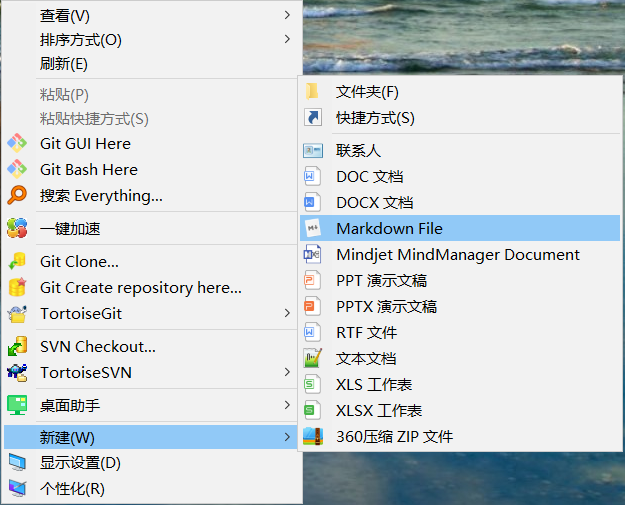
Task: Expand the 查看(V) submenu arrow
Action: [287, 15]
